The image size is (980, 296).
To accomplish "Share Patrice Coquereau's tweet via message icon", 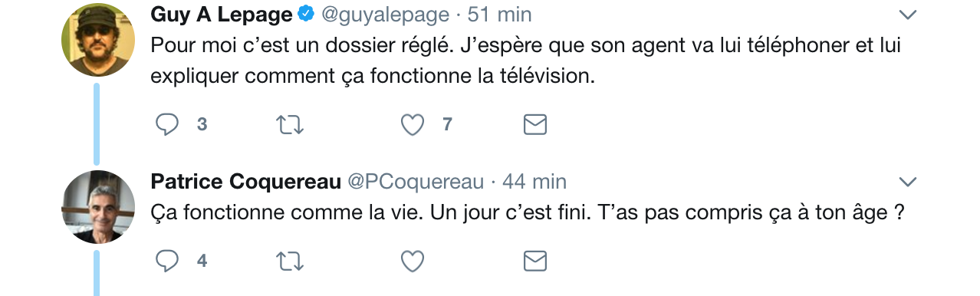I will [534, 261].
